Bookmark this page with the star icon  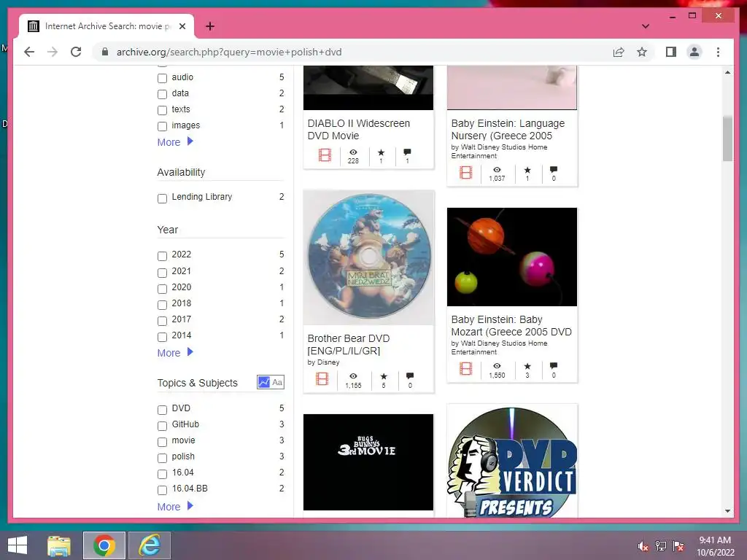(x=642, y=52)
